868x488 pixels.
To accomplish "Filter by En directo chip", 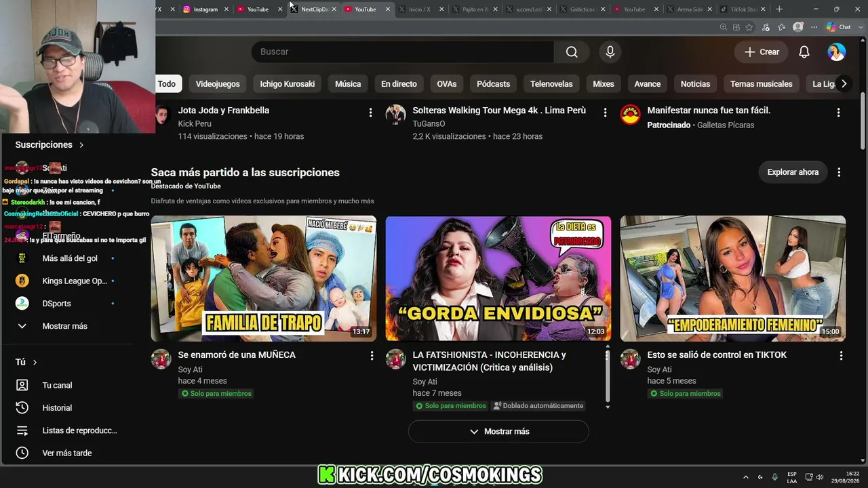I will [399, 84].
